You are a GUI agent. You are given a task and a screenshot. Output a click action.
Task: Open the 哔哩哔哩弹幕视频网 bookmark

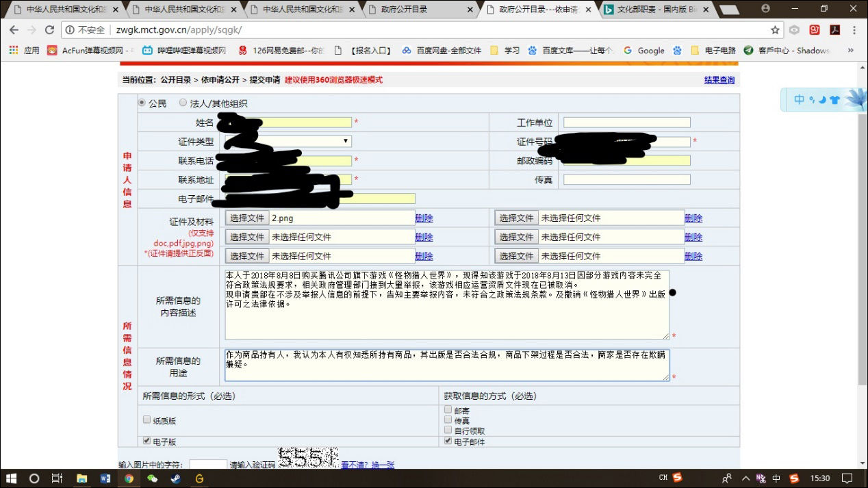184,51
